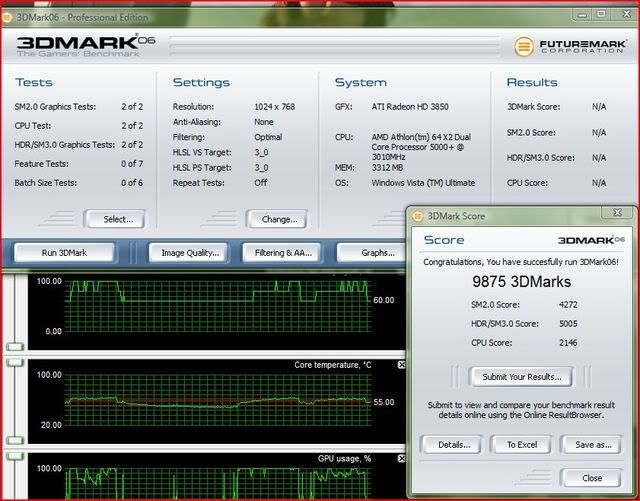Export results using To Excel button

(521, 444)
